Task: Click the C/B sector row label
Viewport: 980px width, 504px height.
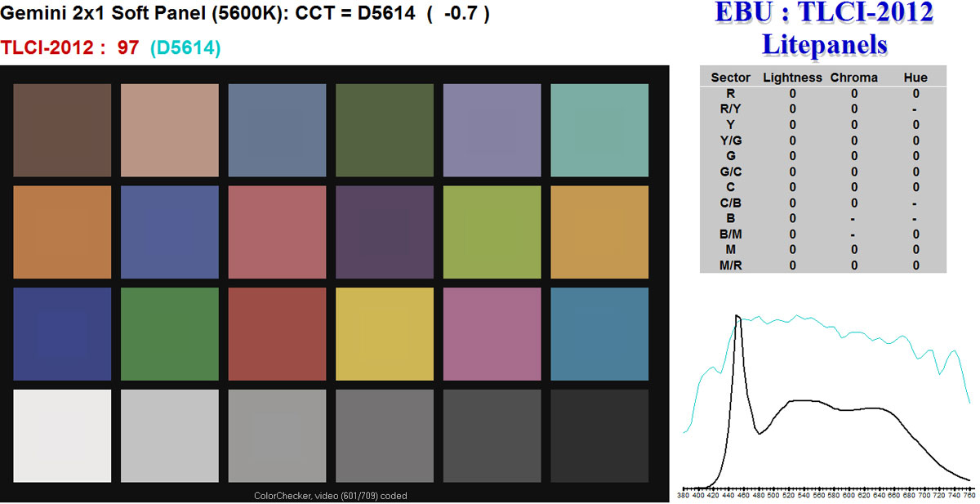Action: point(730,203)
